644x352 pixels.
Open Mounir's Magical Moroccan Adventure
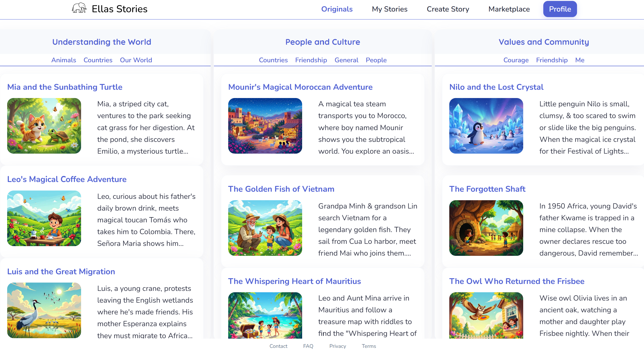(x=300, y=87)
